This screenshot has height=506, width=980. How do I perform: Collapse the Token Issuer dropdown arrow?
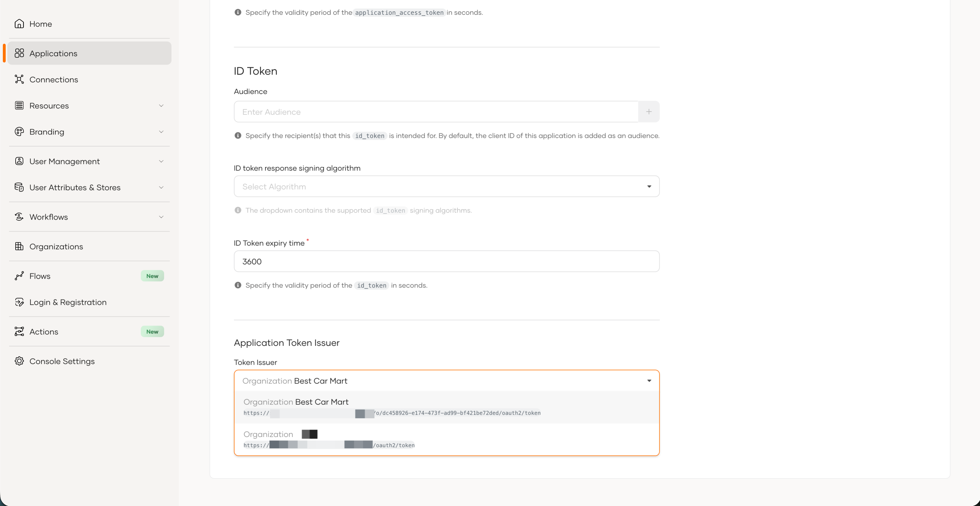tap(649, 381)
